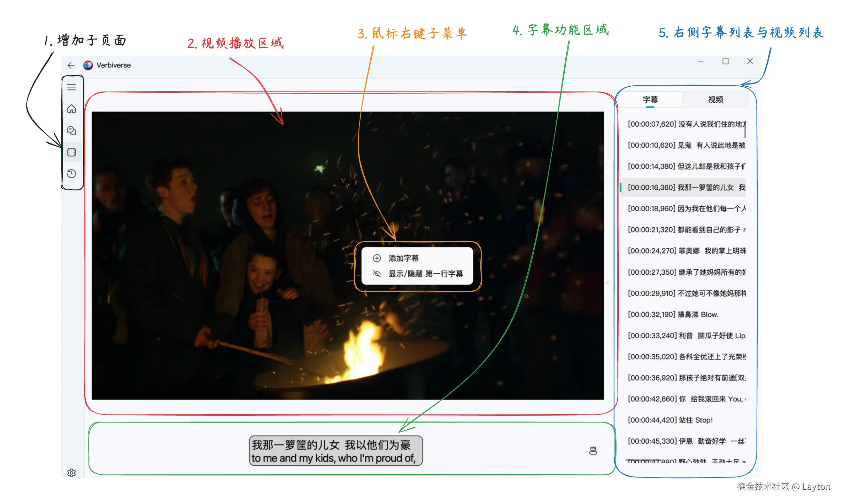Switch to the 视频 tab
843x504 pixels.
coord(716,100)
